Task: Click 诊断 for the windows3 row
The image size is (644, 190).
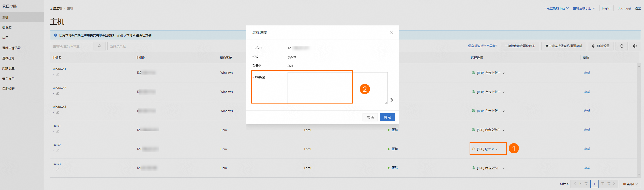Action: point(587,111)
